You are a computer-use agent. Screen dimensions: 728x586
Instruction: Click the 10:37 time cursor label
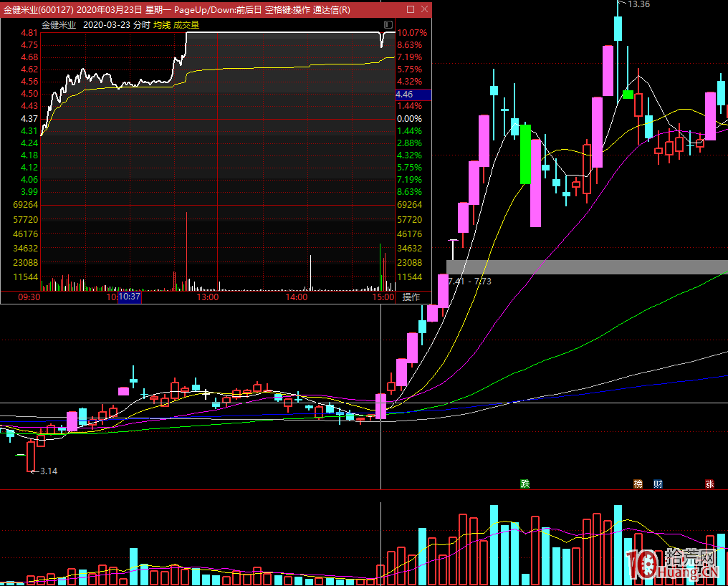(x=130, y=297)
